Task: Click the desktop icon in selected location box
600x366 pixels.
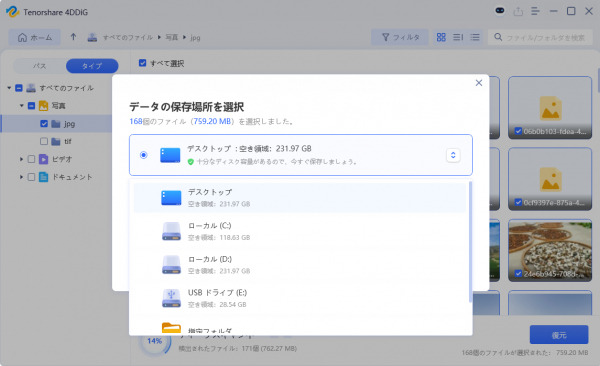Action: [x=170, y=155]
